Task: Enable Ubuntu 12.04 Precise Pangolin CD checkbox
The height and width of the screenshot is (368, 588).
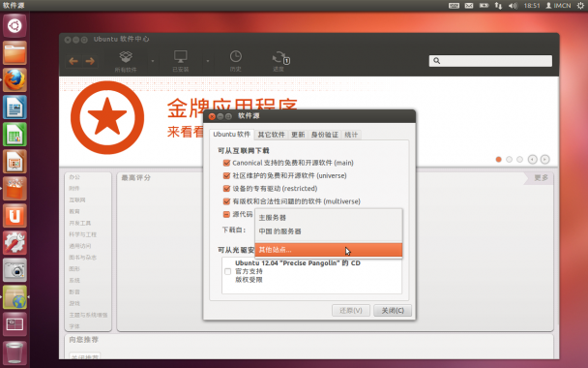Action: tap(227, 271)
